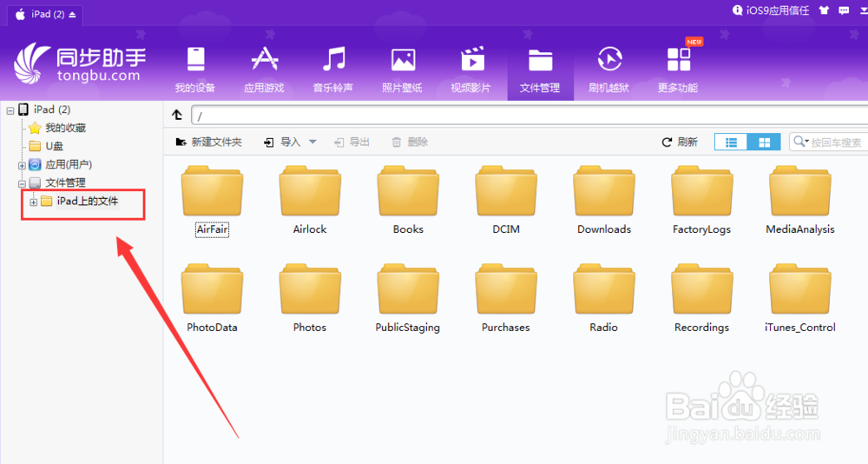Screen dimensions: 868x464
Task: Select the Airlock folder
Action: point(310,201)
